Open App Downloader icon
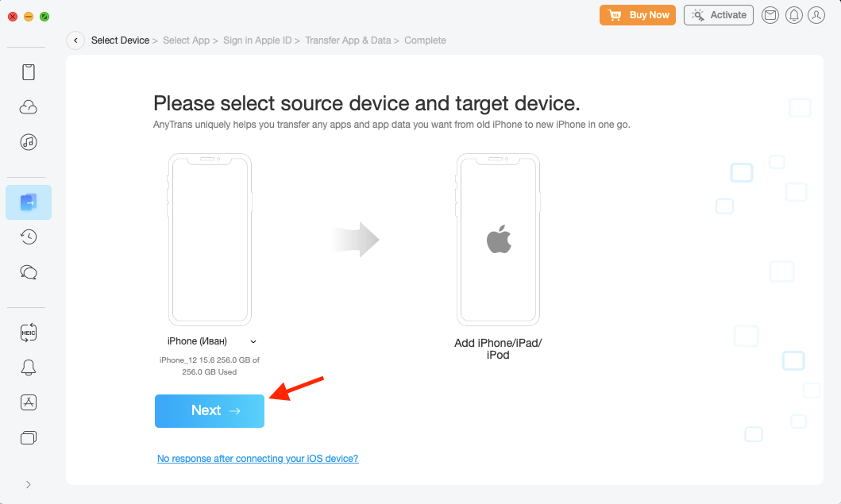This screenshot has height=504, width=841. click(x=29, y=402)
